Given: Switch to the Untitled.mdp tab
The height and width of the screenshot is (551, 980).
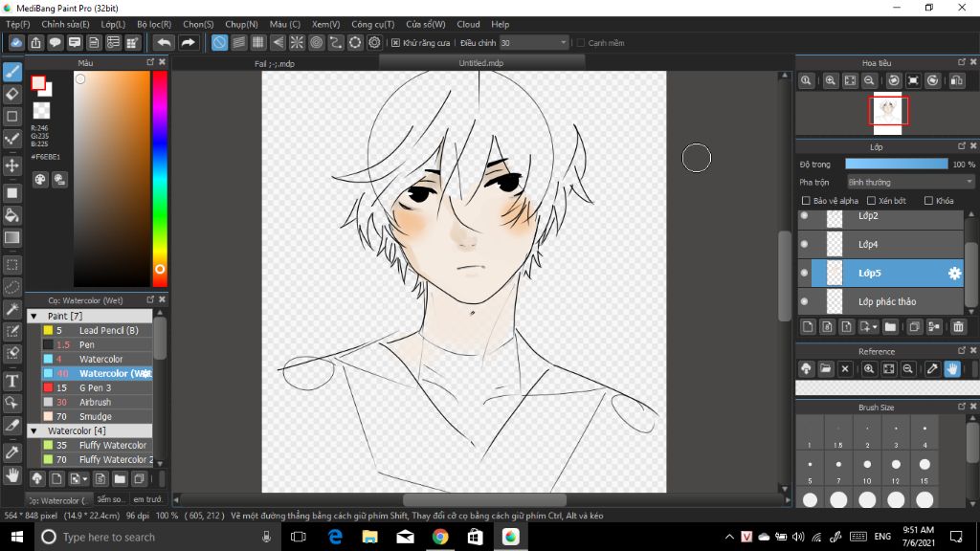Looking at the screenshot, I should click(x=481, y=63).
